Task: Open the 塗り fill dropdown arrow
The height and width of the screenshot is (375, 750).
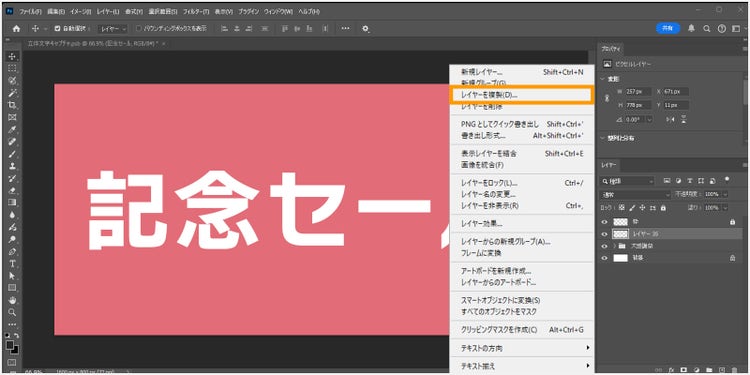Action: click(x=726, y=208)
